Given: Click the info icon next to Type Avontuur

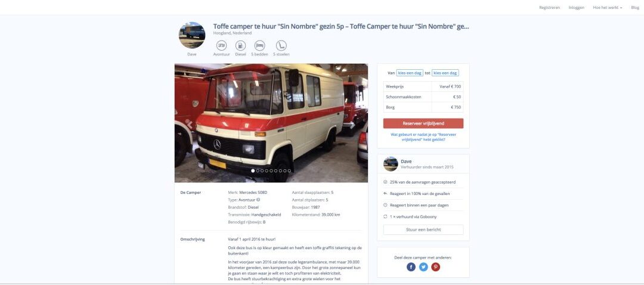Looking at the screenshot, I should click(x=258, y=200).
